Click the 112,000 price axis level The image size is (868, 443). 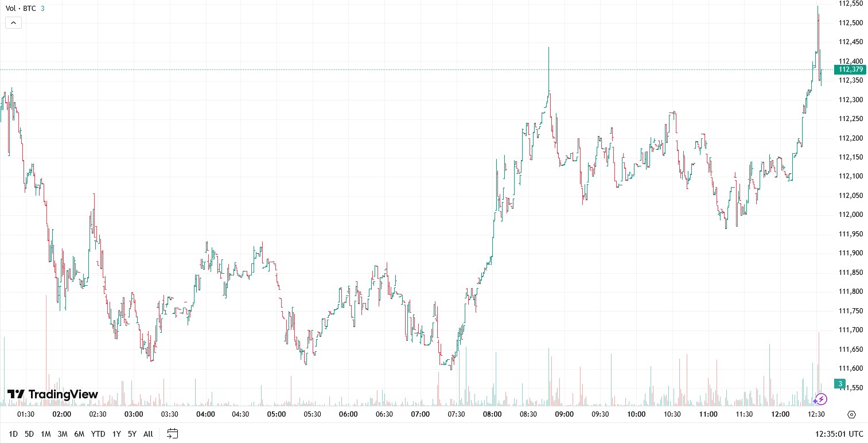pos(851,215)
